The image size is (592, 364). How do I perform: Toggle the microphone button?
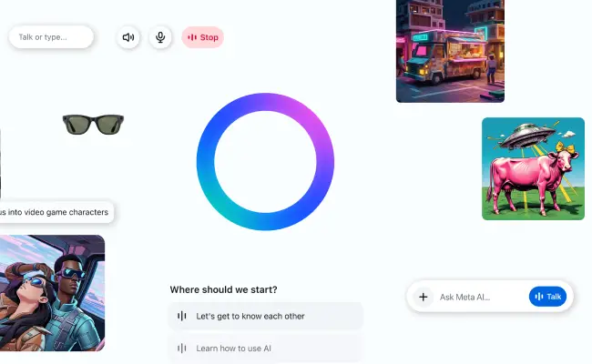pyautogui.click(x=160, y=37)
